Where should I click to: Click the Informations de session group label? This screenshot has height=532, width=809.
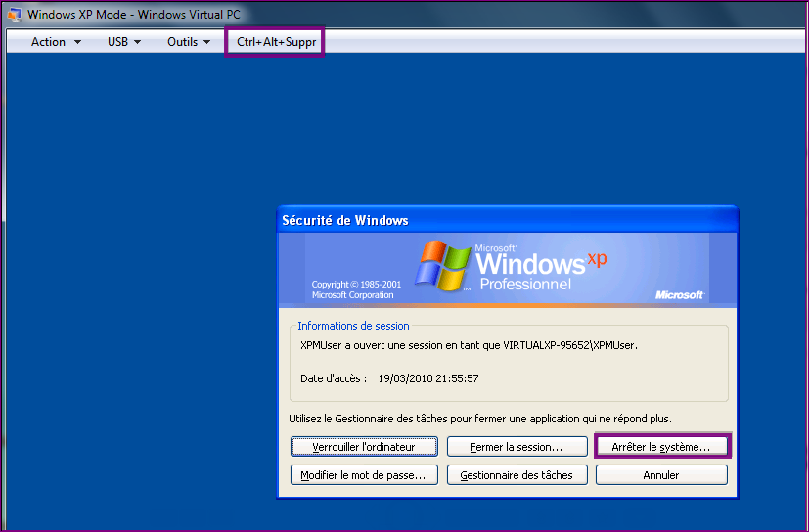[353, 326]
